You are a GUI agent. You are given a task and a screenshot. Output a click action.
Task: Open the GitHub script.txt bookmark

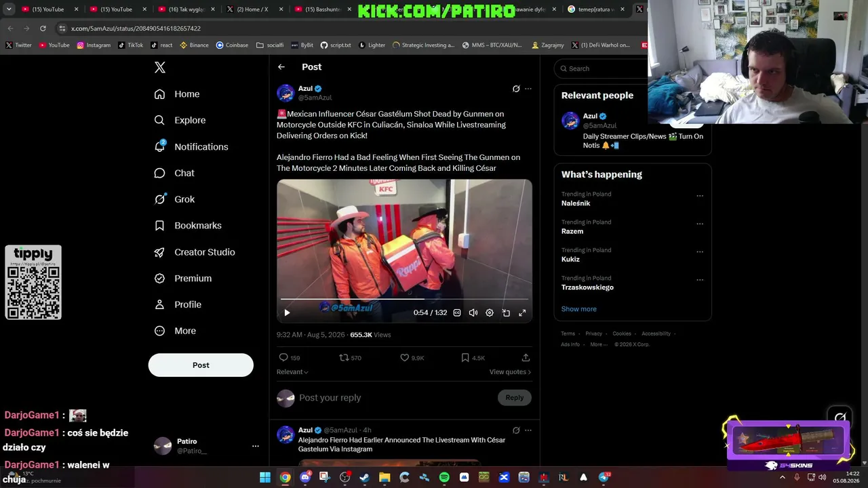click(x=335, y=45)
